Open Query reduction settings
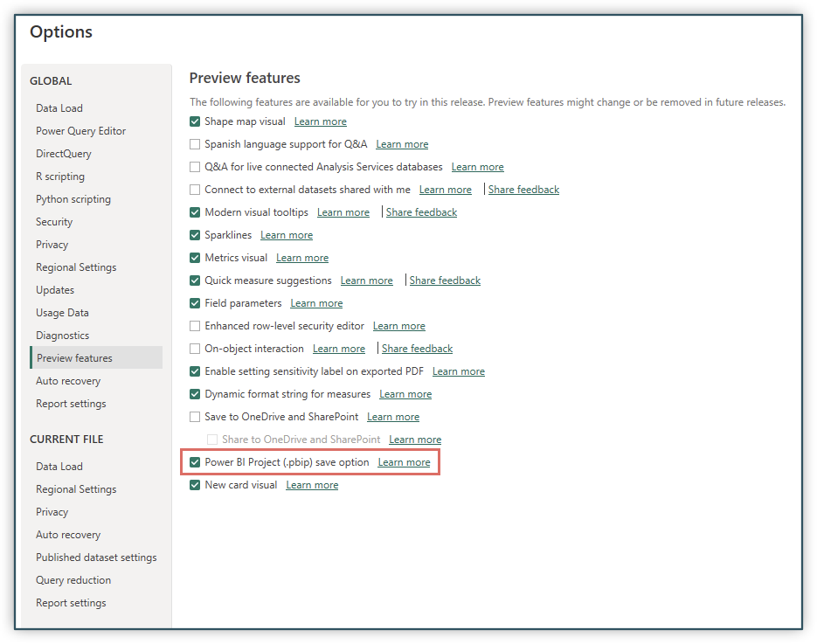Viewport: 817px width, 644px height. [73, 580]
